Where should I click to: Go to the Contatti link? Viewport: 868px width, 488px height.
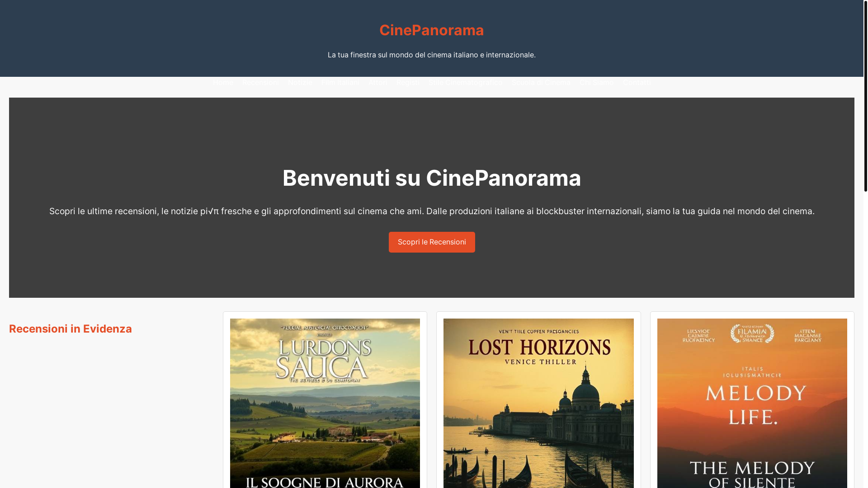click(x=637, y=83)
